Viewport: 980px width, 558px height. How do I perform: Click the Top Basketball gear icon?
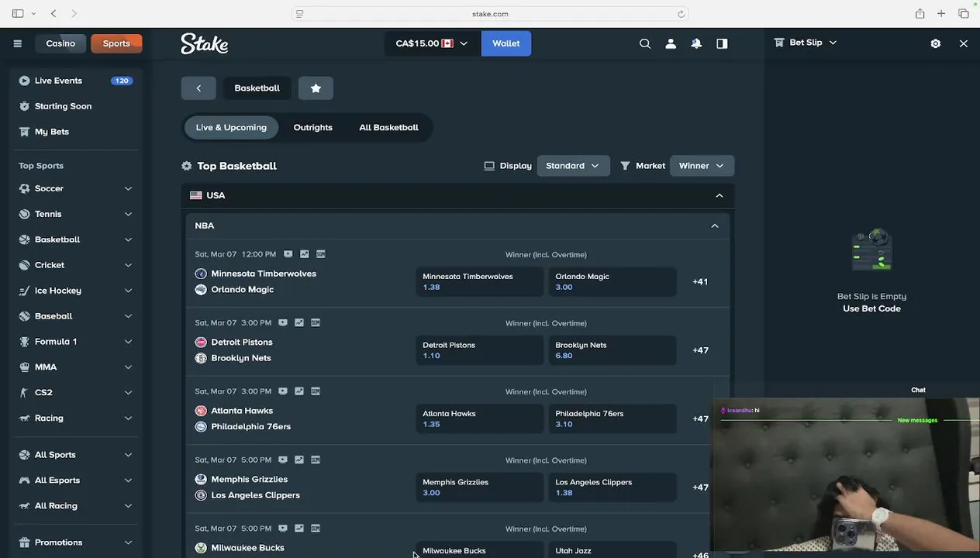click(x=186, y=166)
